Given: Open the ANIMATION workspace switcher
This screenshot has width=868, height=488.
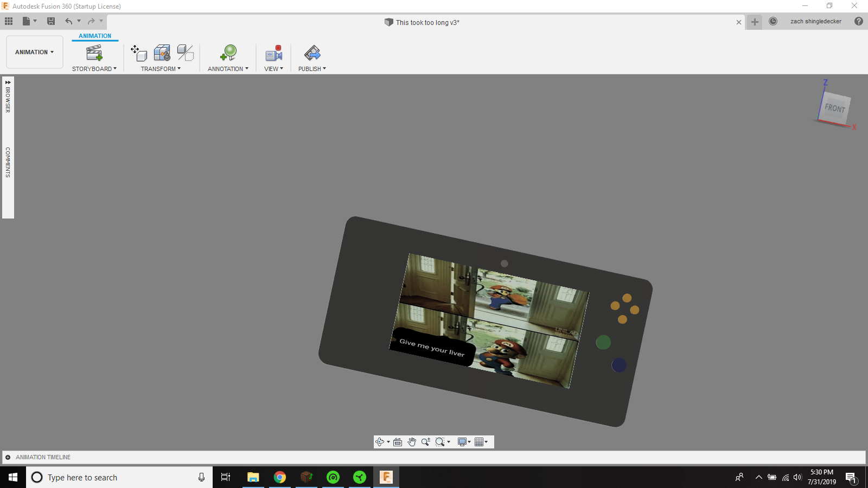Looking at the screenshot, I should pyautogui.click(x=35, y=52).
